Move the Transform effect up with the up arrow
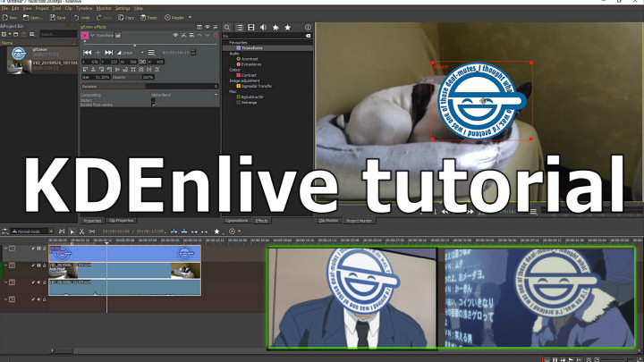This screenshot has height=362, width=644. [199, 36]
